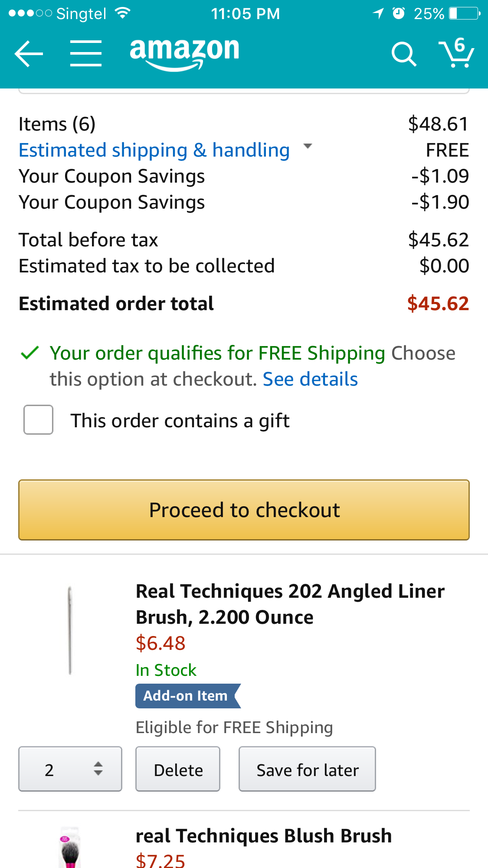Open the Angled Liner Brush thumbnail
This screenshot has height=868, width=488.
70,630
